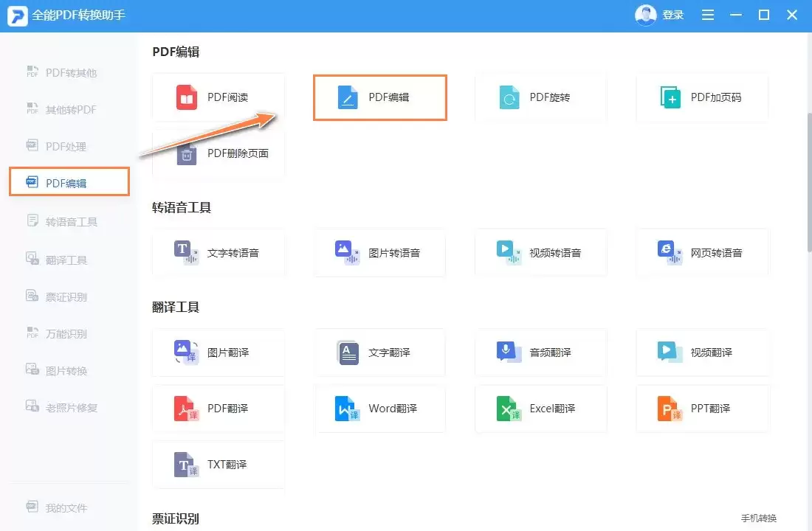Open the Excel翻译 tool
Viewport: 812px width, 531px height.
[541, 409]
